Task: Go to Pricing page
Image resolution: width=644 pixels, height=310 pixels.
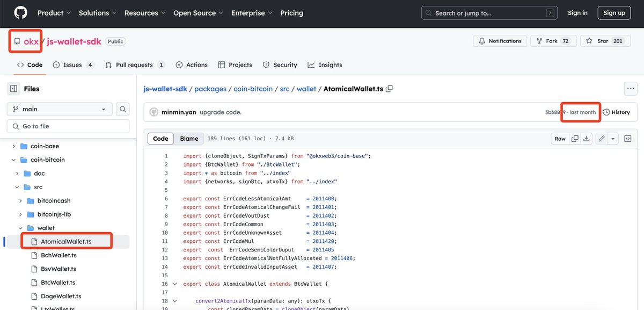Action: [x=291, y=13]
